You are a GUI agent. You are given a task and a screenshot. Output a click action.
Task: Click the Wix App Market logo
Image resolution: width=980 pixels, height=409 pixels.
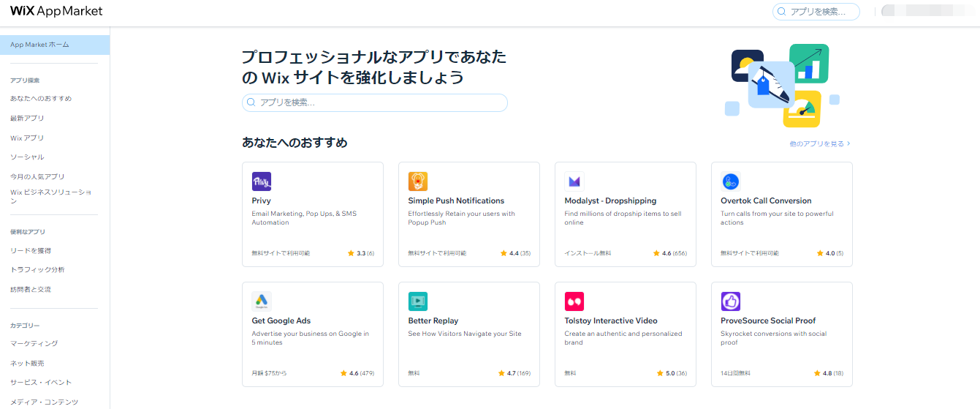[x=56, y=11]
